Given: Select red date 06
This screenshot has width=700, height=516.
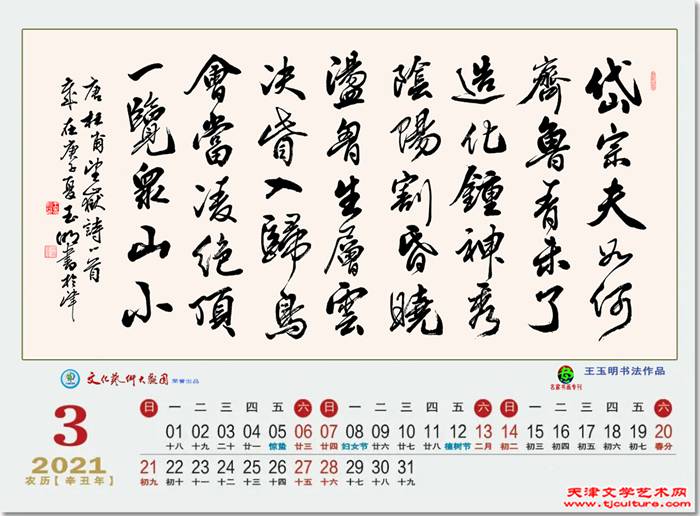Looking at the screenshot, I should click(x=303, y=432).
